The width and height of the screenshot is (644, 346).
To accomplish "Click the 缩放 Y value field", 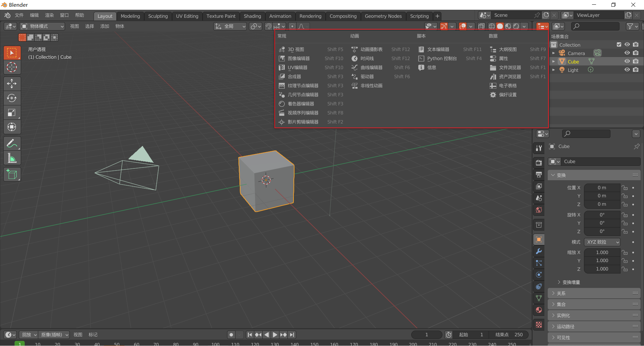I will pyautogui.click(x=602, y=261).
